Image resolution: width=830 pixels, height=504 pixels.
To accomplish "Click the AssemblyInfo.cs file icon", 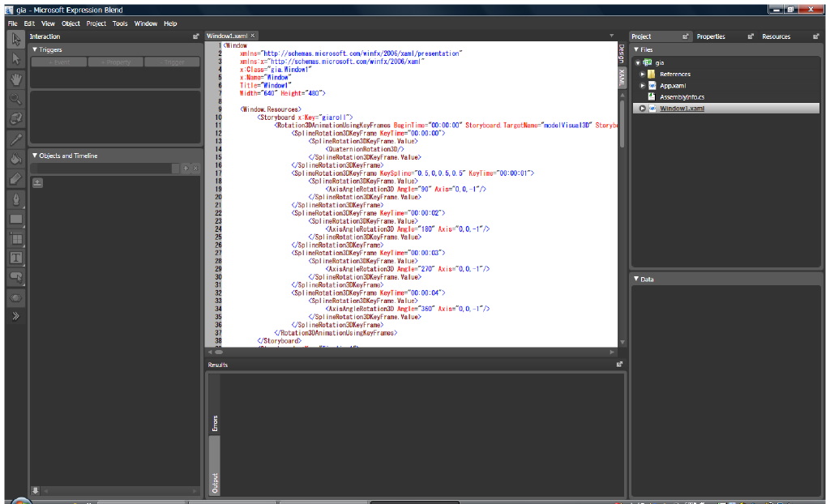I will tap(652, 97).
